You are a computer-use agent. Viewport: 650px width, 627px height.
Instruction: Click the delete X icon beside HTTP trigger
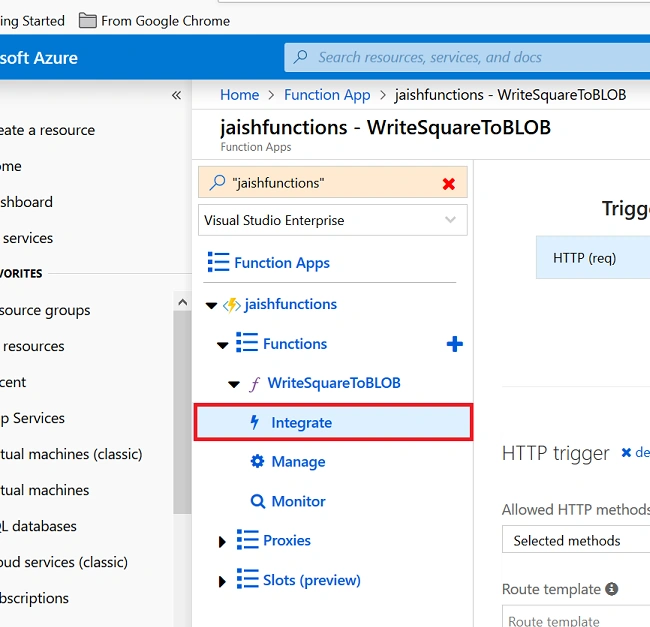[x=626, y=453]
